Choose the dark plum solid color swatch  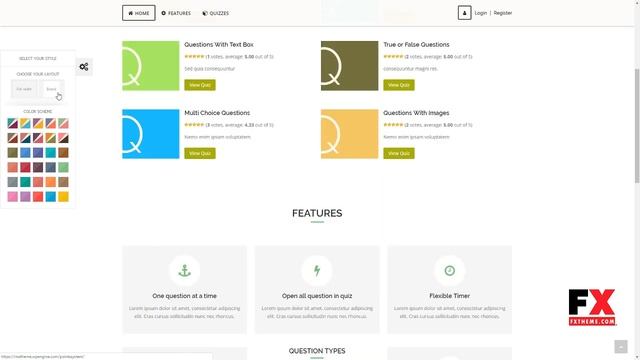38,167
